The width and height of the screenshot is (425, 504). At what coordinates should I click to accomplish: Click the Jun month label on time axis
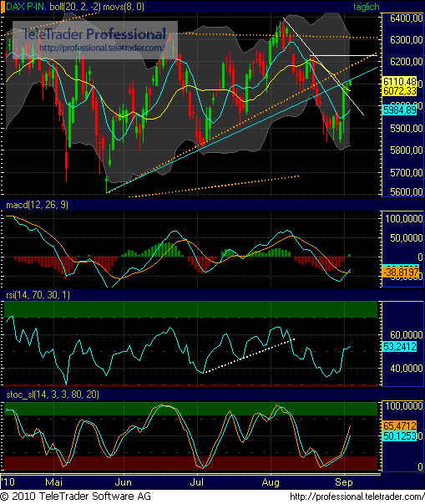[124, 481]
